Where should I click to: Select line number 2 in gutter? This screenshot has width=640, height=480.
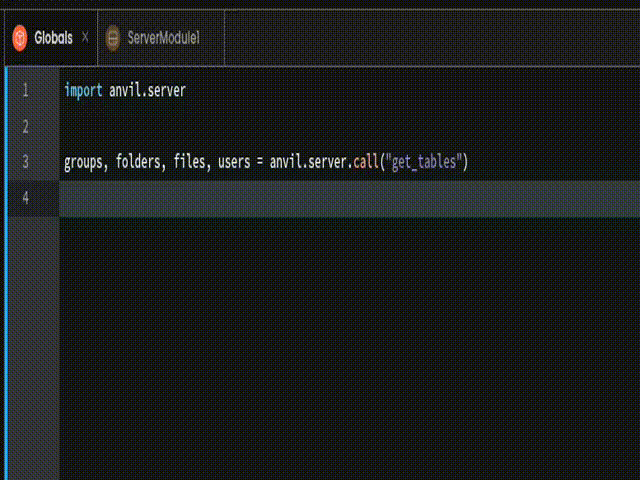[x=25, y=126]
